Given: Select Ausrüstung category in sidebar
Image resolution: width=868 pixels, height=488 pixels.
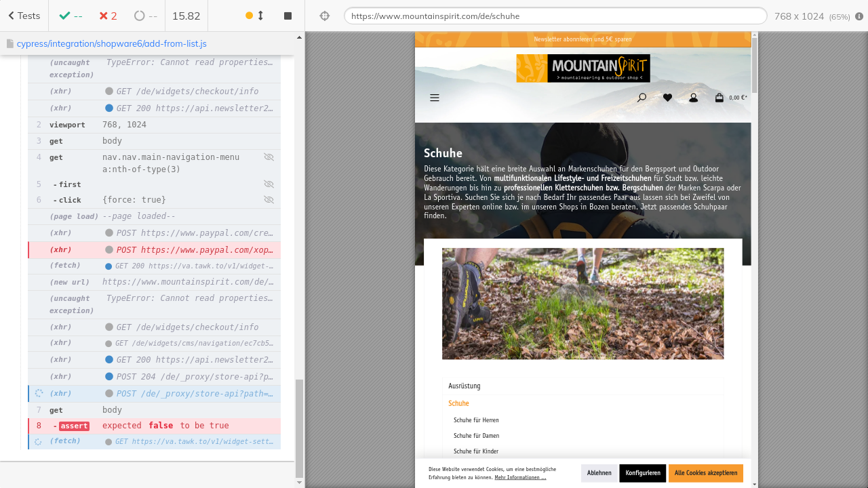Looking at the screenshot, I should pos(465,386).
